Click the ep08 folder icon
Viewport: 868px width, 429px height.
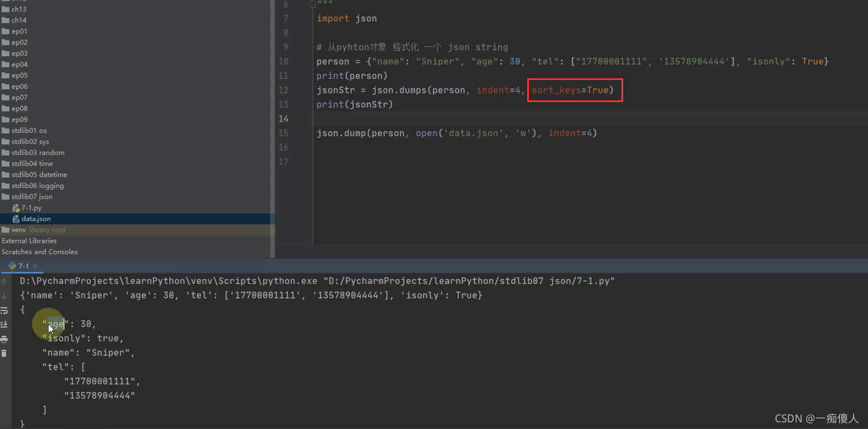coord(6,109)
